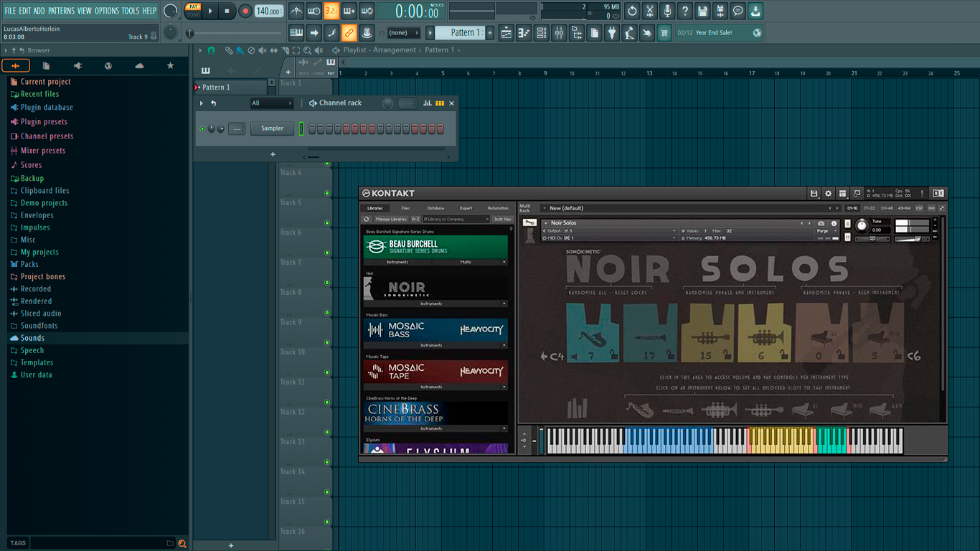Stop playback with the stop button
The height and width of the screenshot is (551, 980).
pyautogui.click(x=227, y=11)
